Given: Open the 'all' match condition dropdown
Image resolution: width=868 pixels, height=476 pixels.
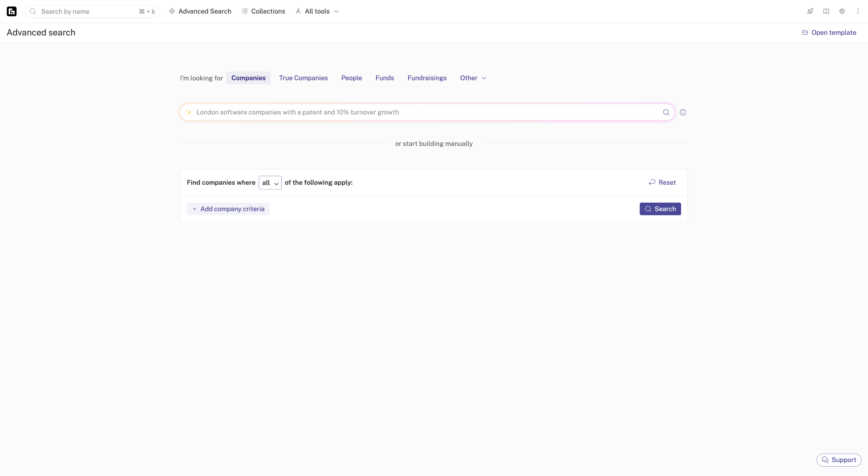Looking at the screenshot, I should (x=270, y=183).
